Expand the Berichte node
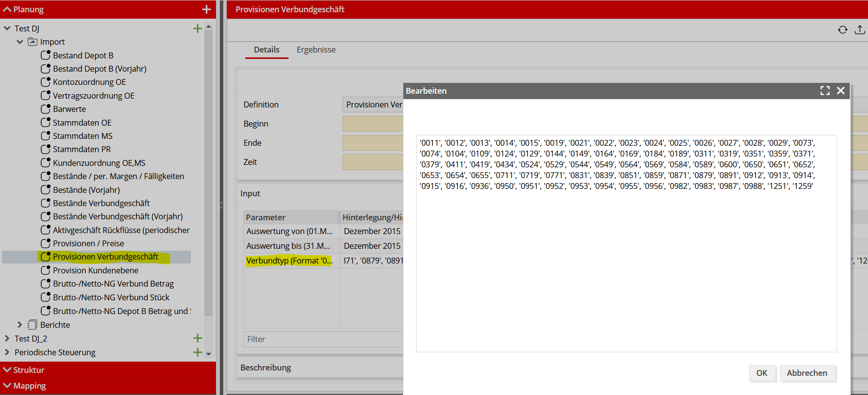This screenshot has height=395, width=868. pos(20,324)
